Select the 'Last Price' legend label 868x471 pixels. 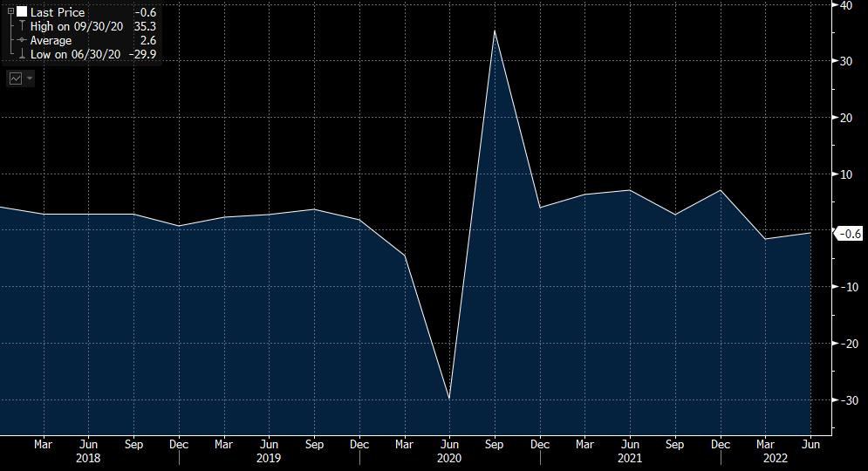pyautogui.click(x=58, y=12)
